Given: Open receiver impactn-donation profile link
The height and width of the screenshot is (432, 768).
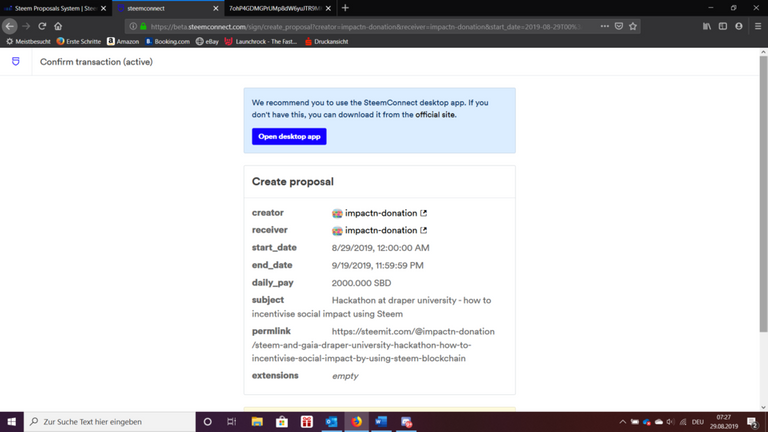Looking at the screenshot, I should [x=381, y=230].
